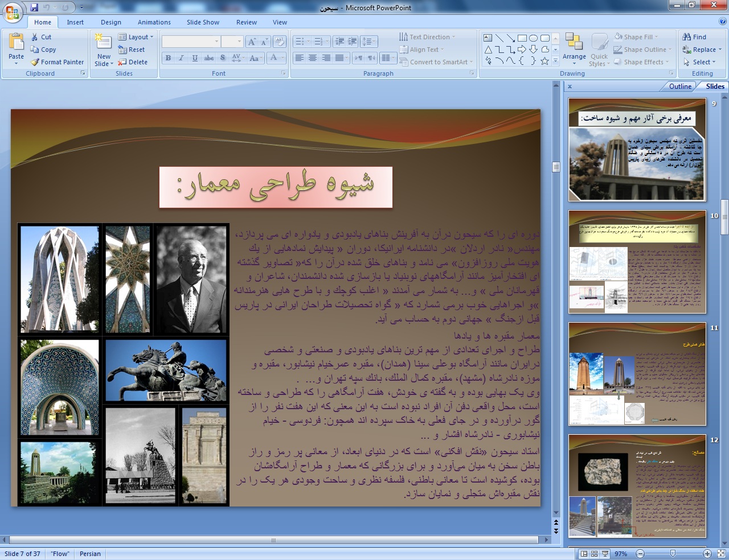The height and width of the screenshot is (560, 729).
Task: Click the Office button logo
Action: [x=12, y=12]
